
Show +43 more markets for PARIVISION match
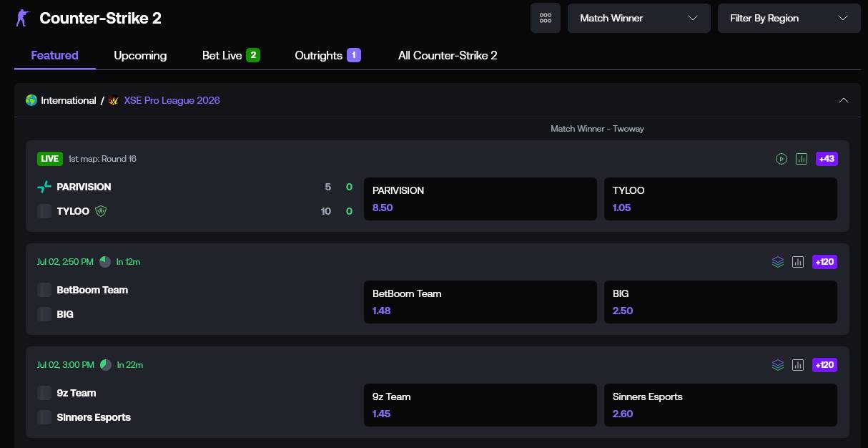tap(827, 159)
